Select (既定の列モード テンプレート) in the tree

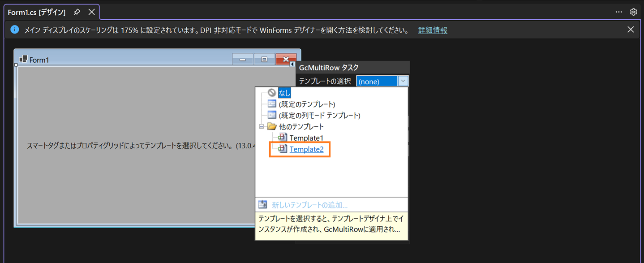[x=319, y=115]
